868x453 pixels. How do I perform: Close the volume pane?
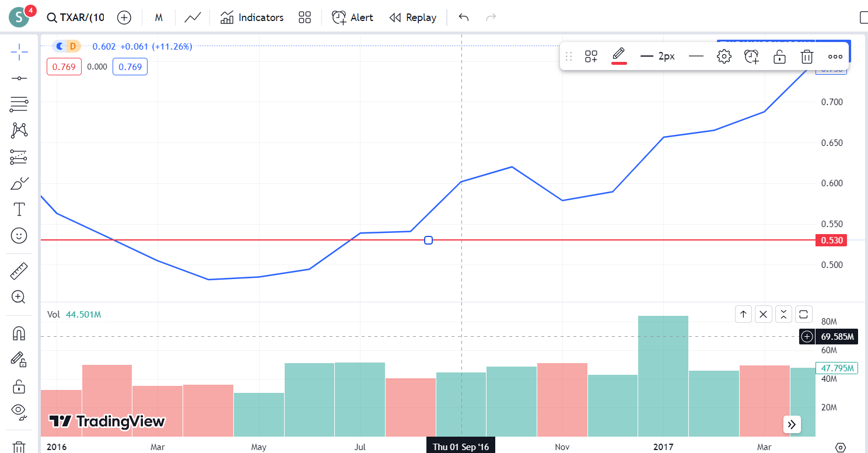coord(763,314)
